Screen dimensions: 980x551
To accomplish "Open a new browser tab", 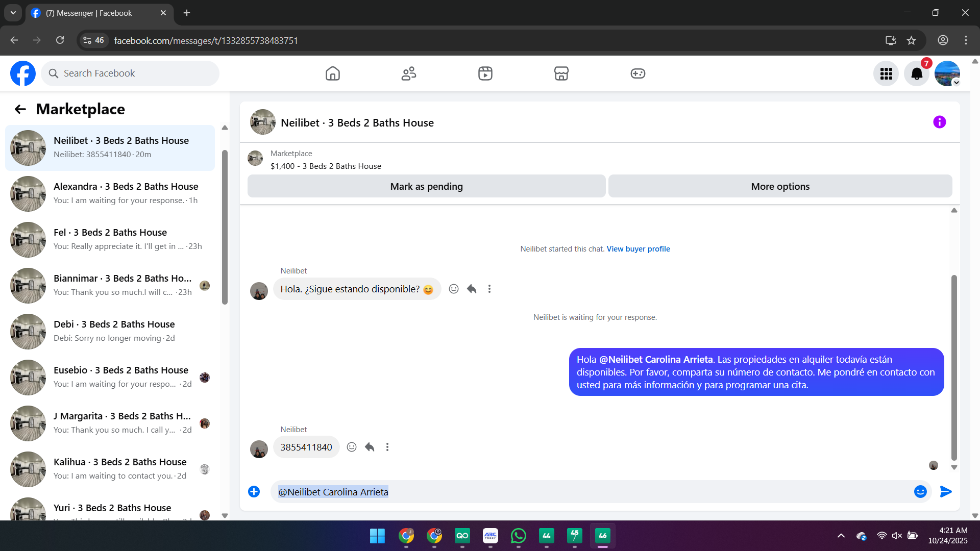I will (187, 13).
